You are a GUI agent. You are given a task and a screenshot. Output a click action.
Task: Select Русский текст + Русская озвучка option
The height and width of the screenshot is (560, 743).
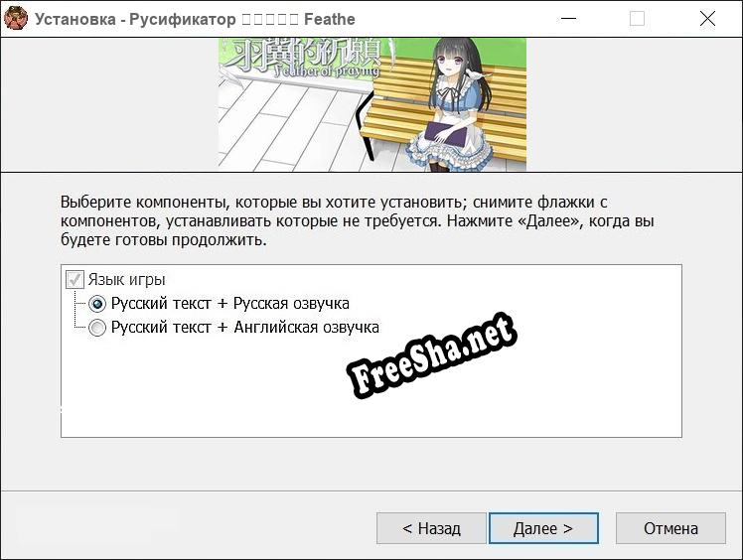[x=97, y=304]
